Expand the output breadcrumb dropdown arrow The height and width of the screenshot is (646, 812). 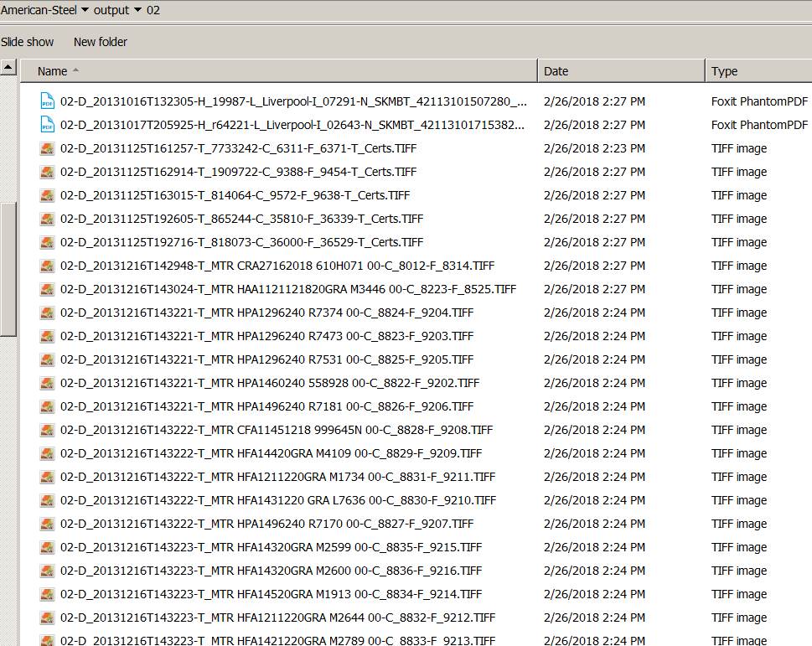[137, 11]
